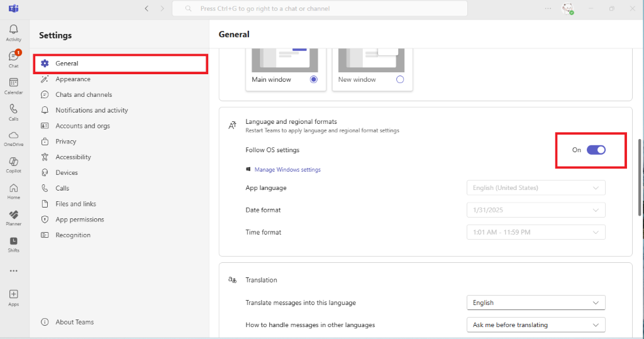Turn off Follow OS settings toggle
The width and height of the screenshot is (644, 339).
[596, 150]
